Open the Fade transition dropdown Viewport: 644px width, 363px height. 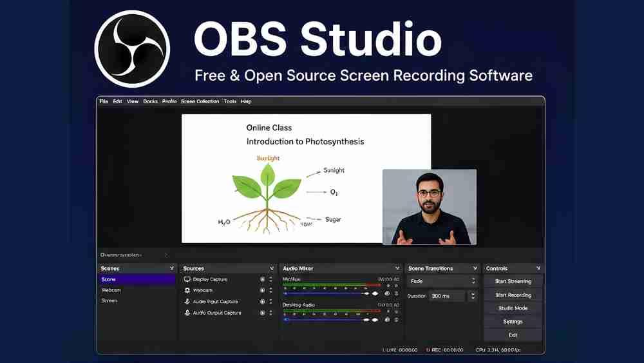pos(442,281)
